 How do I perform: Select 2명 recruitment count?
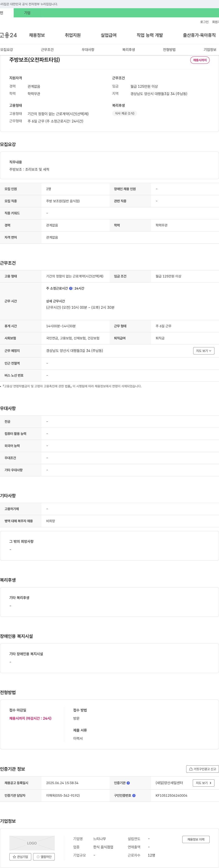pyautogui.click(x=48, y=189)
